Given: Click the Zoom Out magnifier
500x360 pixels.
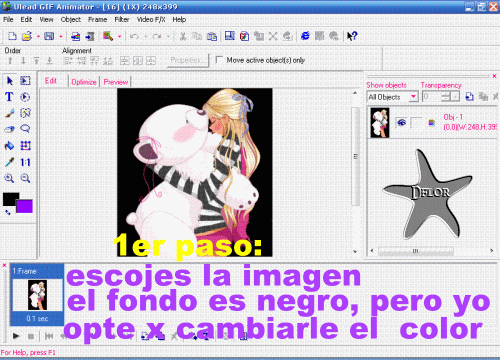Looking at the screenshot, I should coord(25,178).
